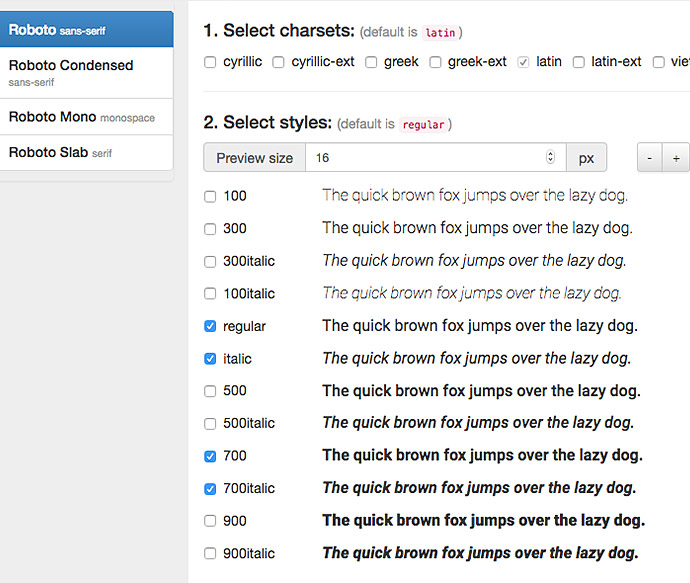Screen dimensions: 690x583
Task: Focus the preview size input field
Action: (x=436, y=157)
